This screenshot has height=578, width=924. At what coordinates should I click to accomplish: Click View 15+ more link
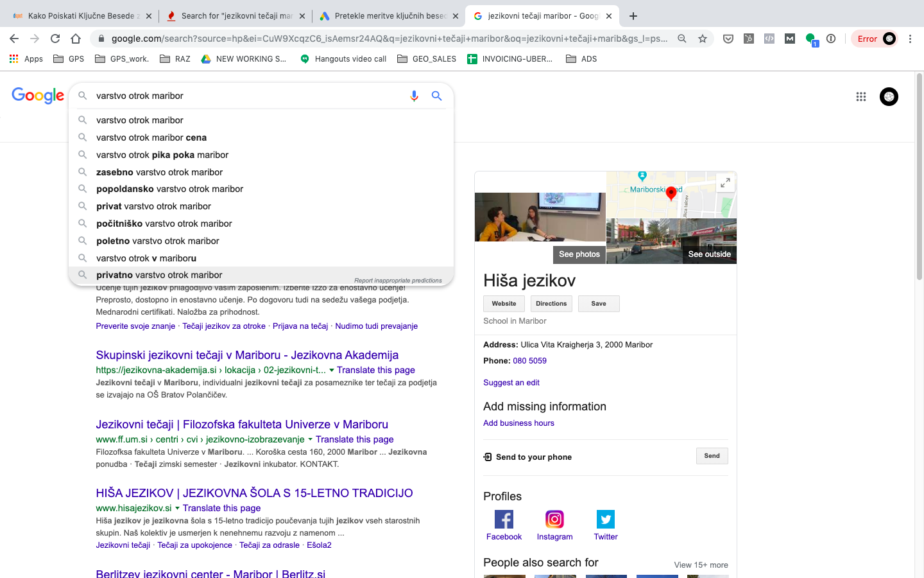click(701, 565)
